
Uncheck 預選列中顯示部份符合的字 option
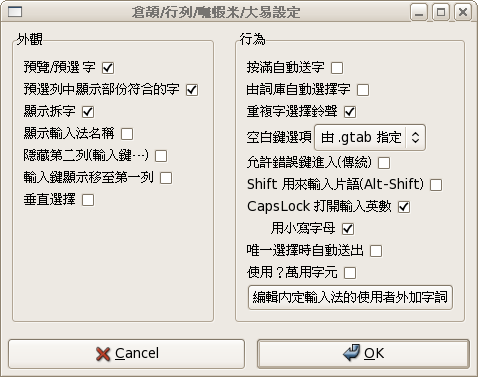(x=192, y=90)
